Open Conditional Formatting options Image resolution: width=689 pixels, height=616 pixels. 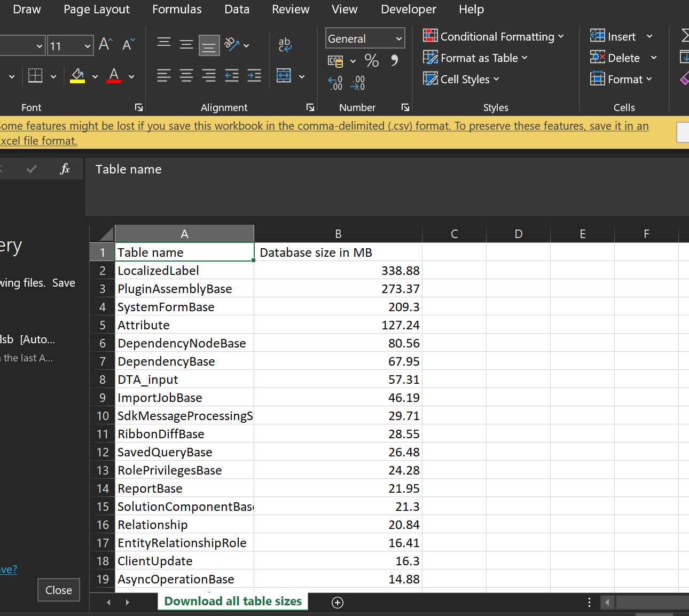point(494,36)
